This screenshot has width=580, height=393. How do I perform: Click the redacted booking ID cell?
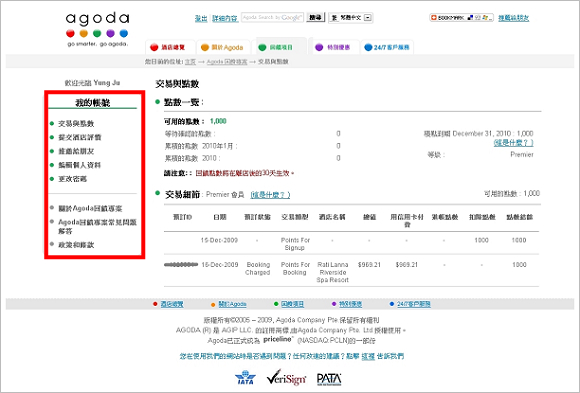[x=181, y=265]
